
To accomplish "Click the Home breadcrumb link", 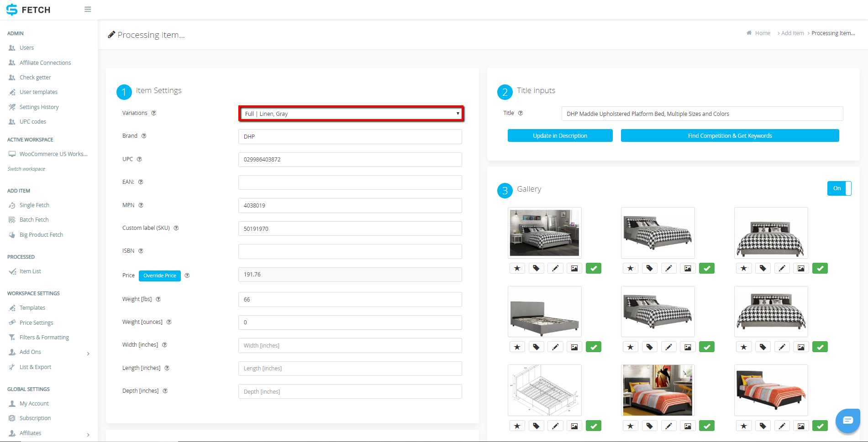I will point(763,33).
